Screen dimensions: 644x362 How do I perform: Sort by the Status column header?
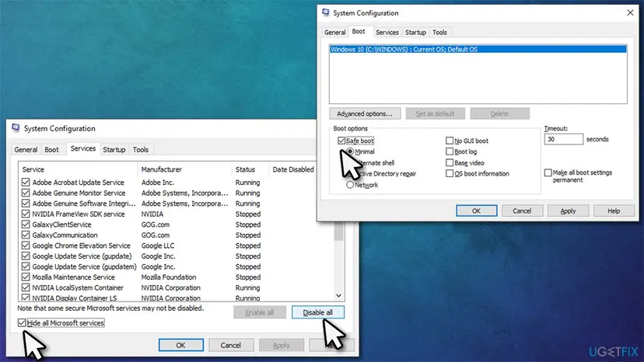(x=250, y=169)
